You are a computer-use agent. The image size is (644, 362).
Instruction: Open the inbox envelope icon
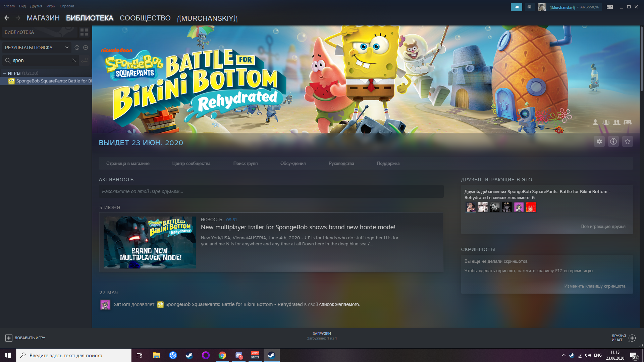coord(529,7)
